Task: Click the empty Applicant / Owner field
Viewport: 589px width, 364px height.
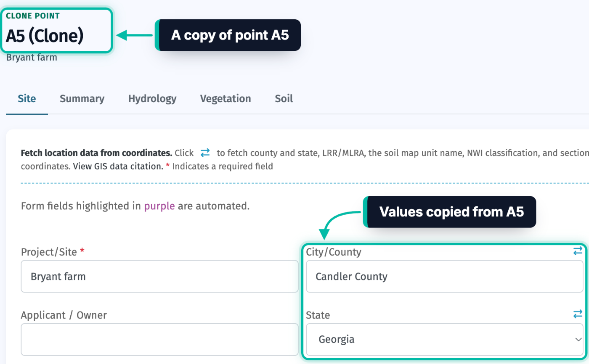Action: click(x=160, y=339)
